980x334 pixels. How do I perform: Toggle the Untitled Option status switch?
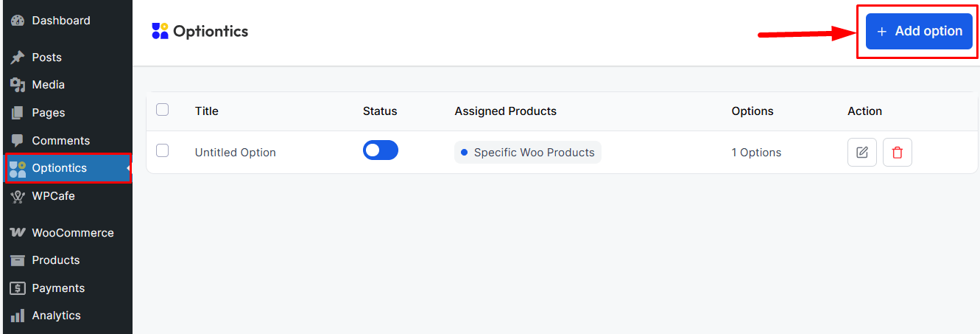380,150
